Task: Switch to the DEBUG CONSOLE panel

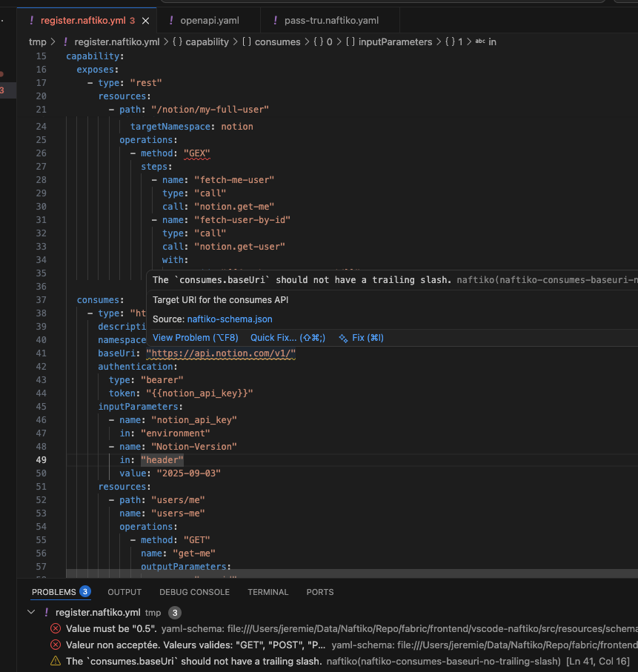Action: point(194,591)
